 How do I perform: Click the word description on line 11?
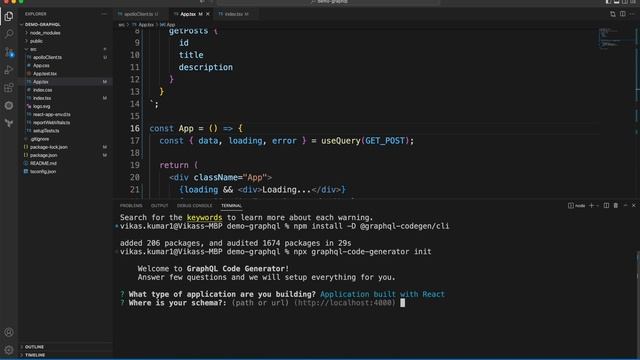205,67
